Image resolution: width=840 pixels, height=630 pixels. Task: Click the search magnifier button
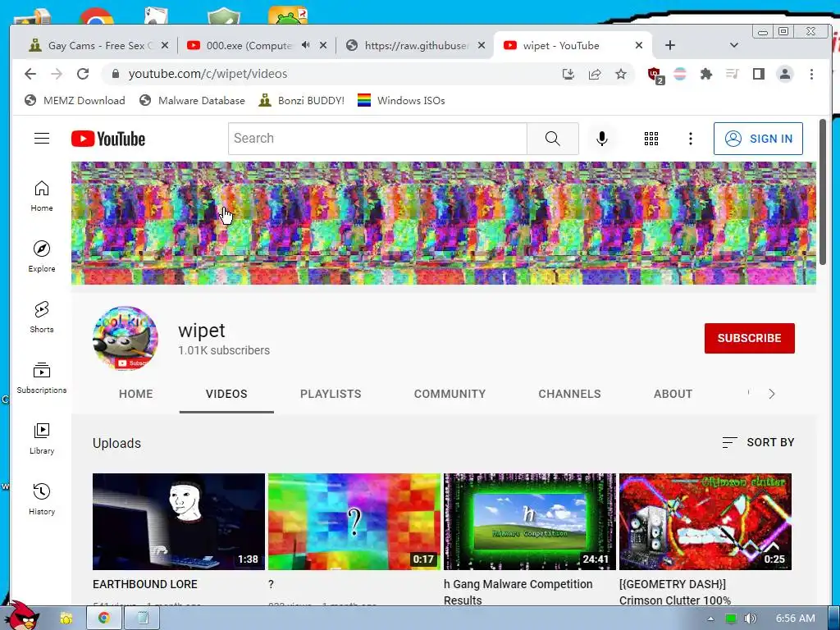552,139
